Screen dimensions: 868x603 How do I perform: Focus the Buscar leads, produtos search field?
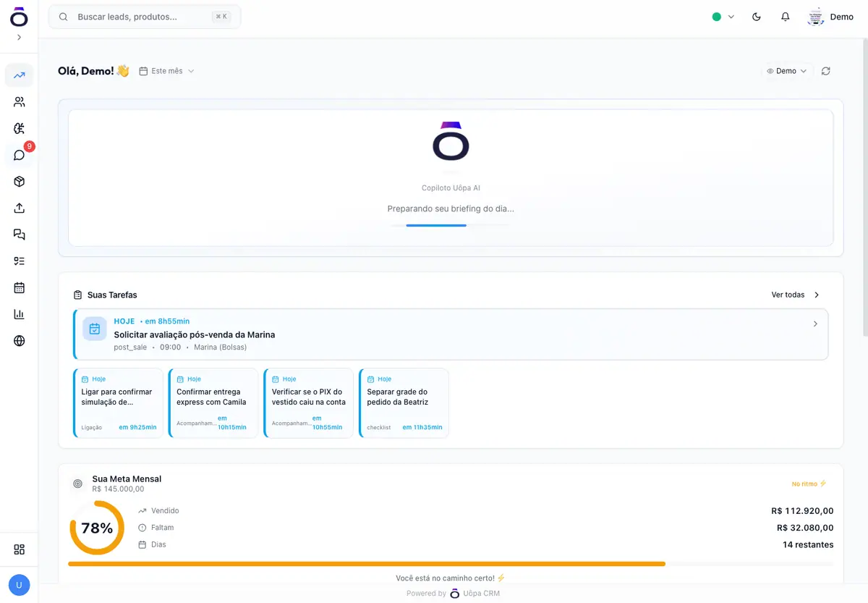pos(145,17)
